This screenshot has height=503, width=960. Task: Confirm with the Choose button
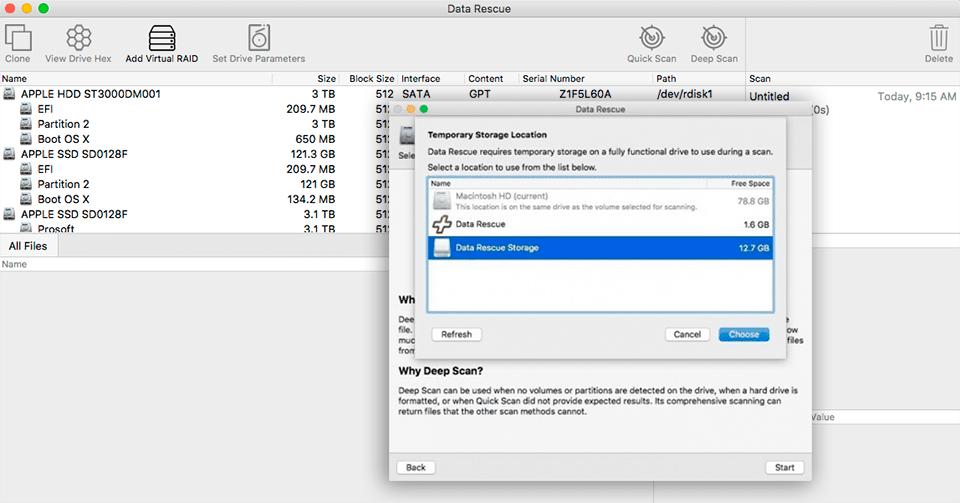pyautogui.click(x=744, y=335)
